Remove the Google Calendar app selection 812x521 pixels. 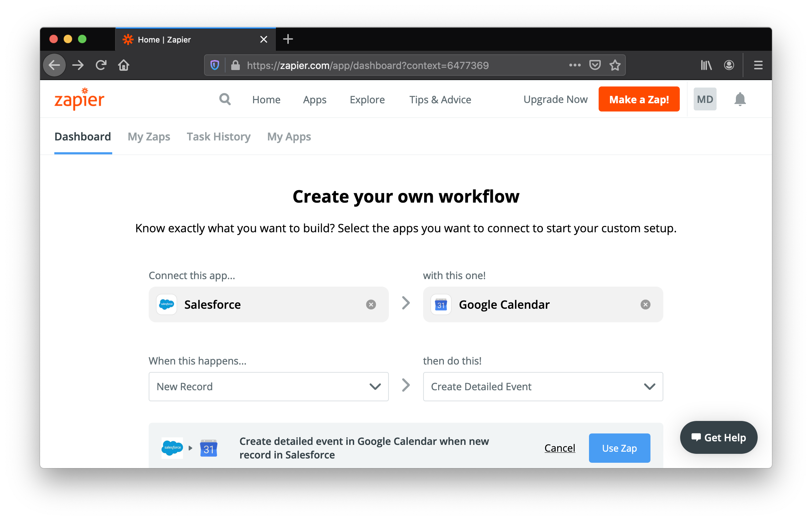click(645, 304)
